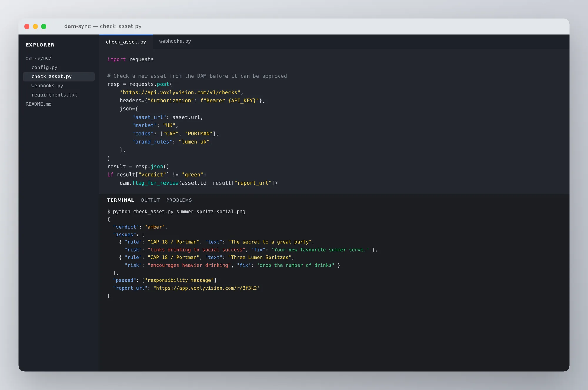Click the "market": "UK" line

pos(155,125)
